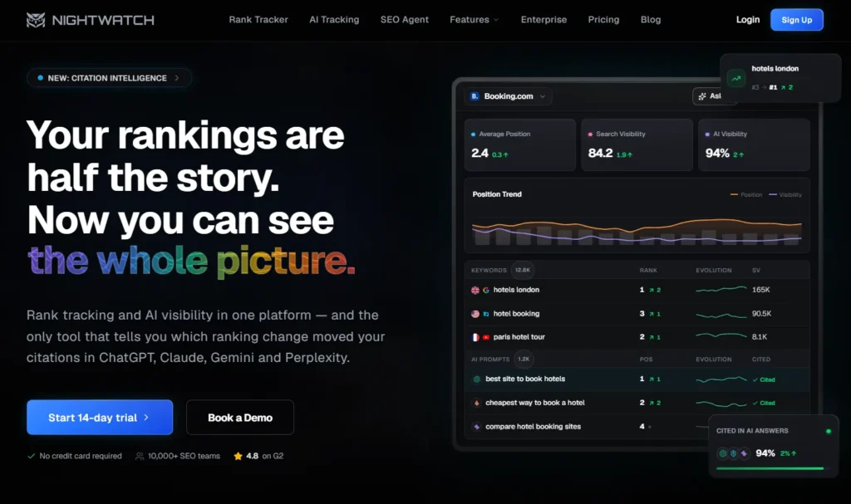
Task: Select the cheapest way to book a hotel prompt
Action: [637, 403]
